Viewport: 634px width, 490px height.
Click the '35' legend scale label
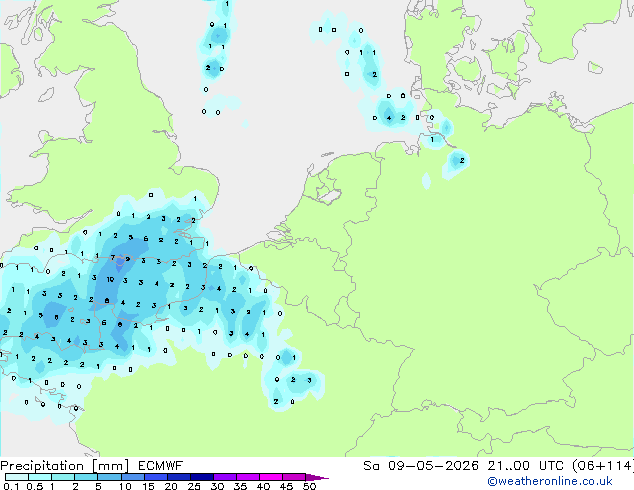[241, 486]
